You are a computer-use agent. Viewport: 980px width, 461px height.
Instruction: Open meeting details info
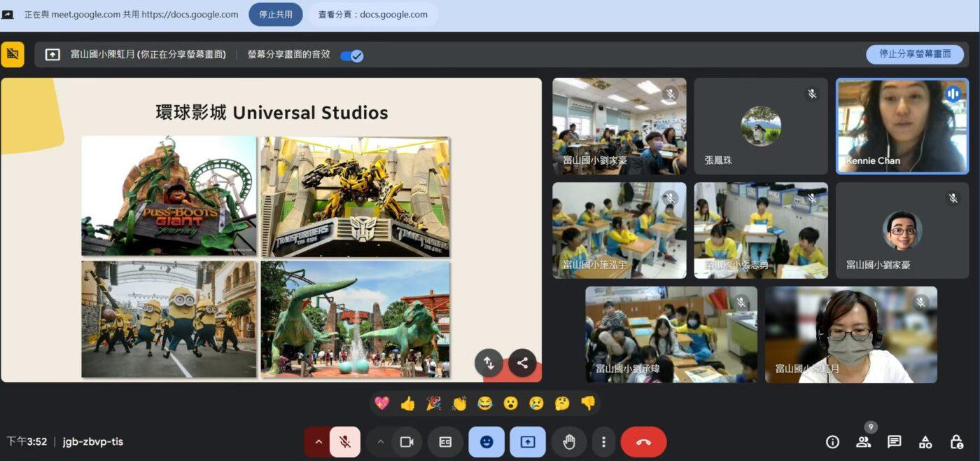[832, 442]
